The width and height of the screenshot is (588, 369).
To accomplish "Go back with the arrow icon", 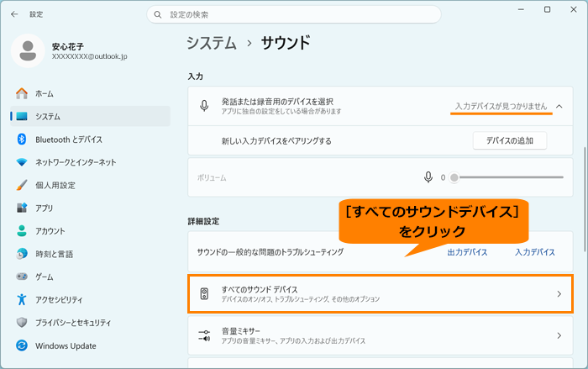I will tap(14, 14).
